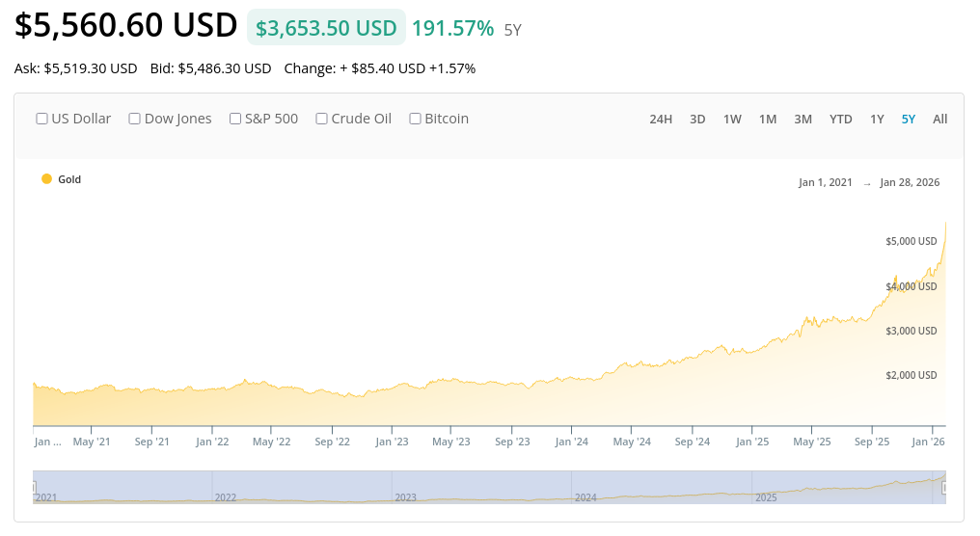
Task: Choose the YTD range tab
Action: pyautogui.click(x=841, y=120)
